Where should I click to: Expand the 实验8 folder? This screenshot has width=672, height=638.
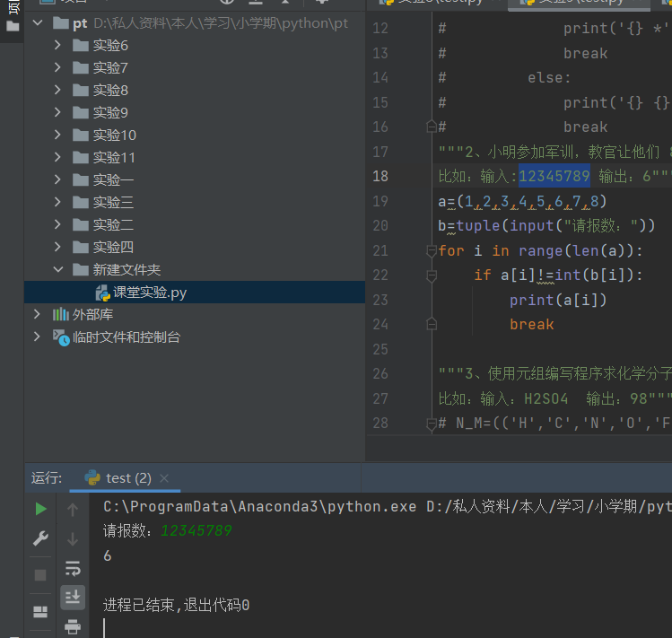[x=57, y=90]
